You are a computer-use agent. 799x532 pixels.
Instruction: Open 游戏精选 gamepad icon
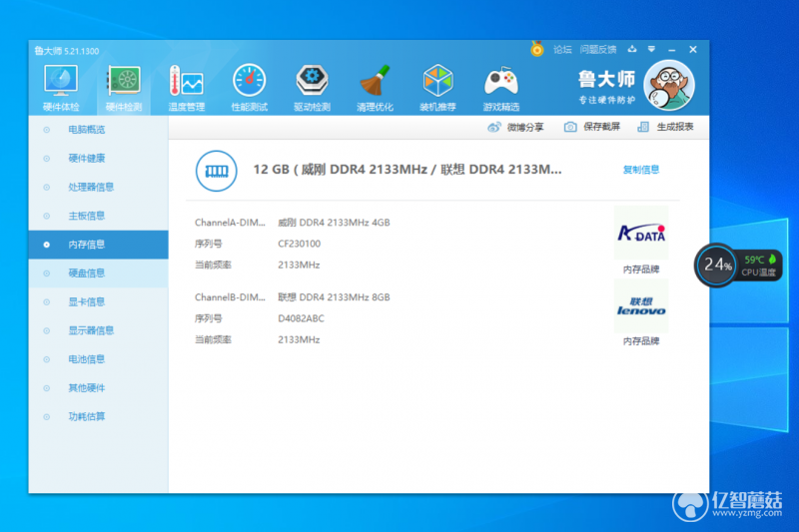coord(501,88)
